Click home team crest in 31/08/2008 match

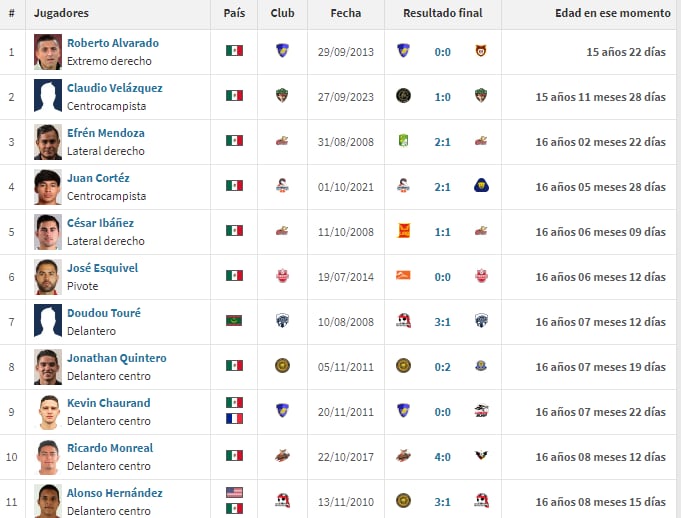[404, 141]
